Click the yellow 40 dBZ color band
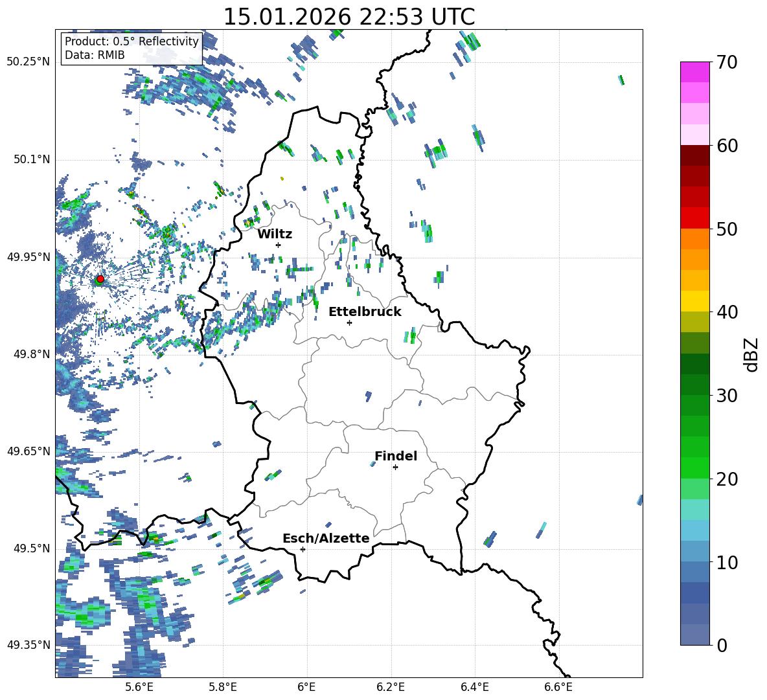 694,301
